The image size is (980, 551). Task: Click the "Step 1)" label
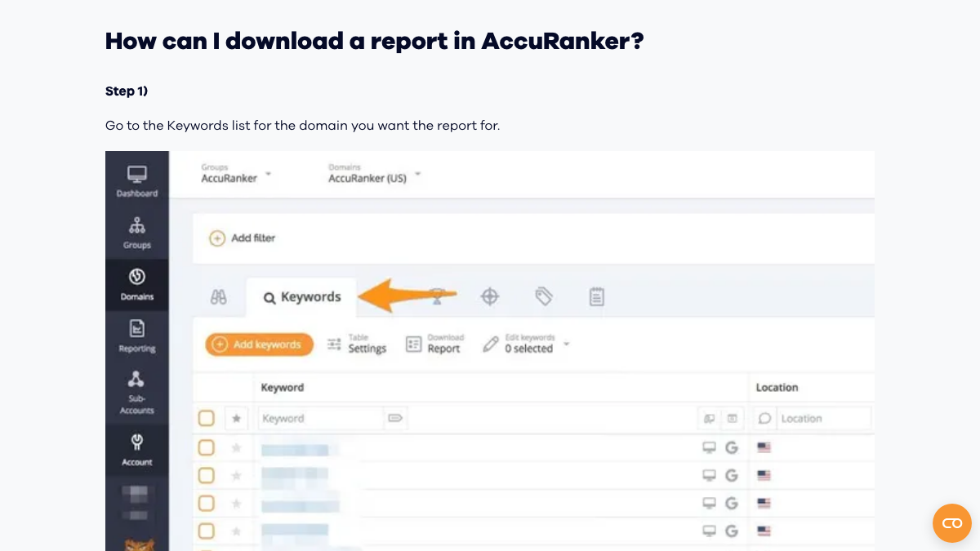[127, 91]
